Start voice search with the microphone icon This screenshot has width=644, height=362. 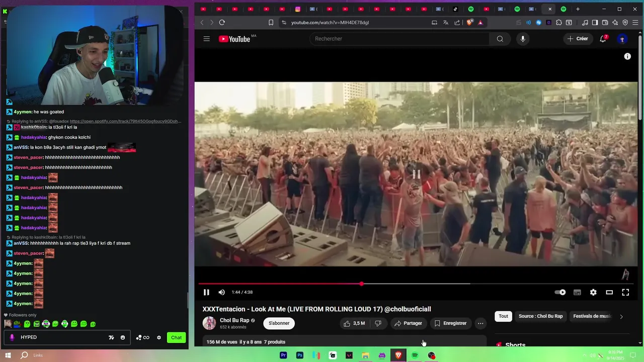pyautogui.click(x=523, y=39)
